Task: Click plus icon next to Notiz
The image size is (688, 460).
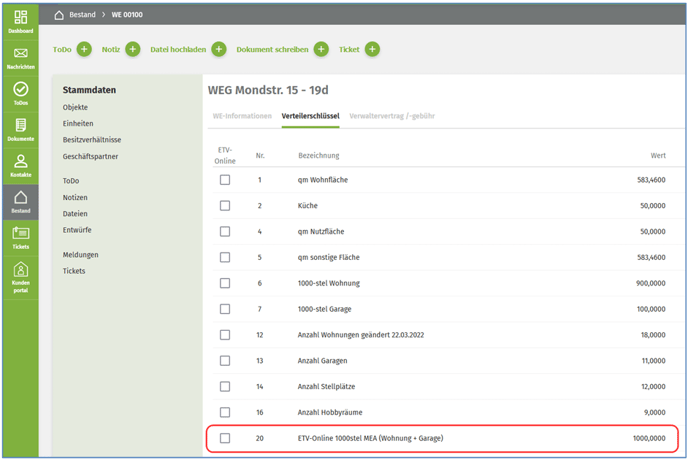Action: (x=133, y=49)
